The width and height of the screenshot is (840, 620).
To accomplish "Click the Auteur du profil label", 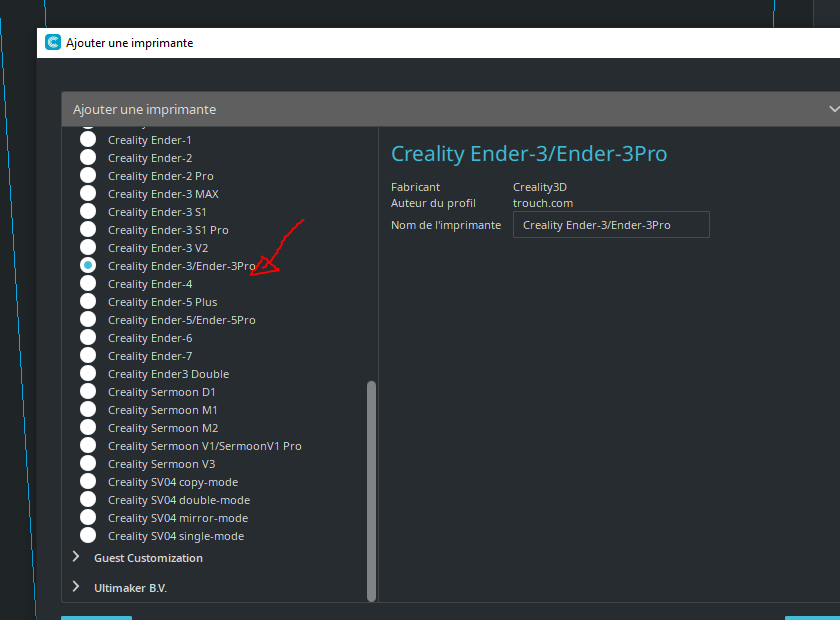I will (x=433, y=203).
